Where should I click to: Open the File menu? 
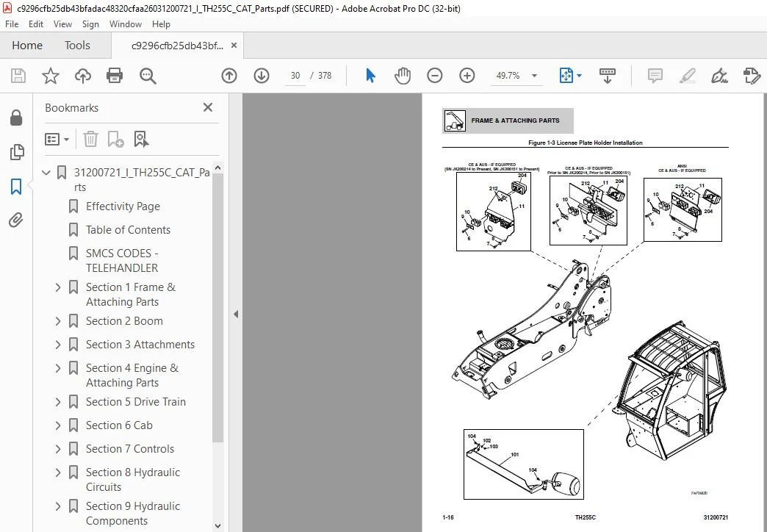(12, 24)
